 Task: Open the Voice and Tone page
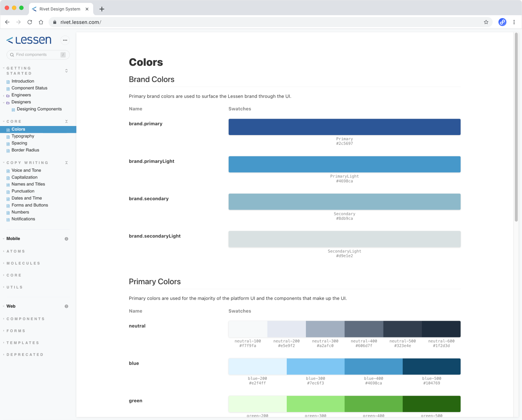26,171
